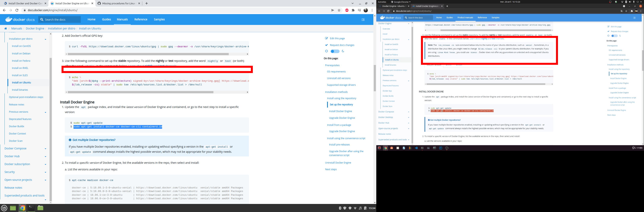Switch to the Missing procedures for Linux tab
This screenshot has width=644, height=212.
pyautogui.click(x=118, y=4)
